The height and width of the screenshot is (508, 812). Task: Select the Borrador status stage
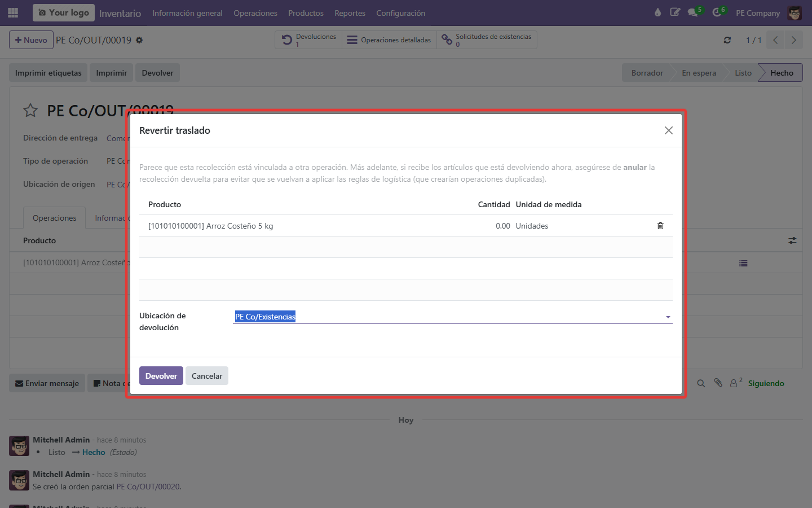tap(647, 73)
